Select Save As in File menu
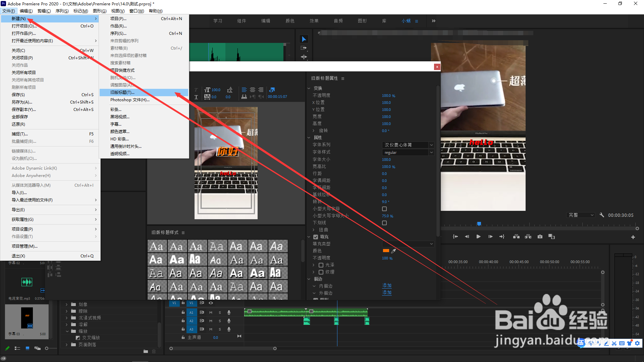Viewport: 644px width, 362px height. coord(50,102)
